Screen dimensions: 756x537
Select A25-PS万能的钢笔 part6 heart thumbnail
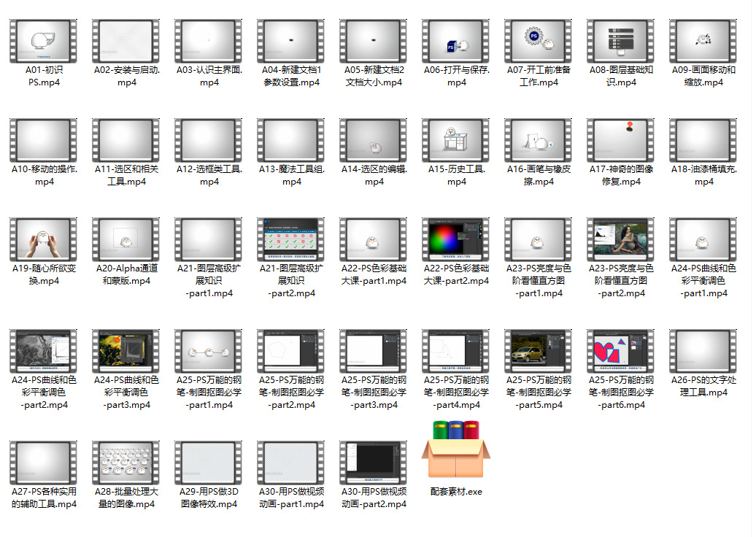pos(621,351)
